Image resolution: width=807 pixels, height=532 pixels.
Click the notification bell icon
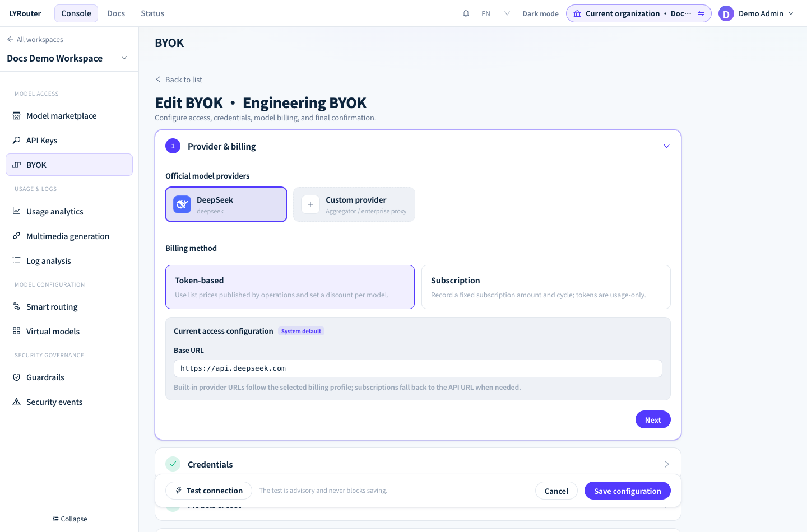coord(466,13)
